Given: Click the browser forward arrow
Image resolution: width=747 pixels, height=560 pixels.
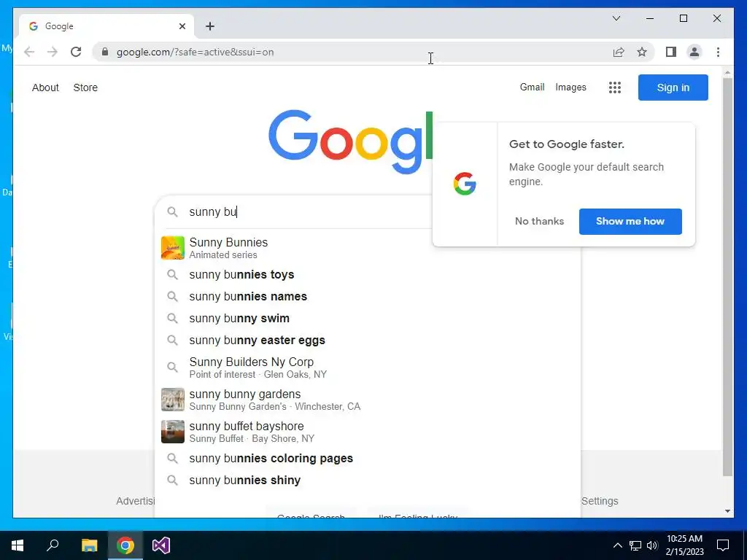Looking at the screenshot, I should point(53,52).
